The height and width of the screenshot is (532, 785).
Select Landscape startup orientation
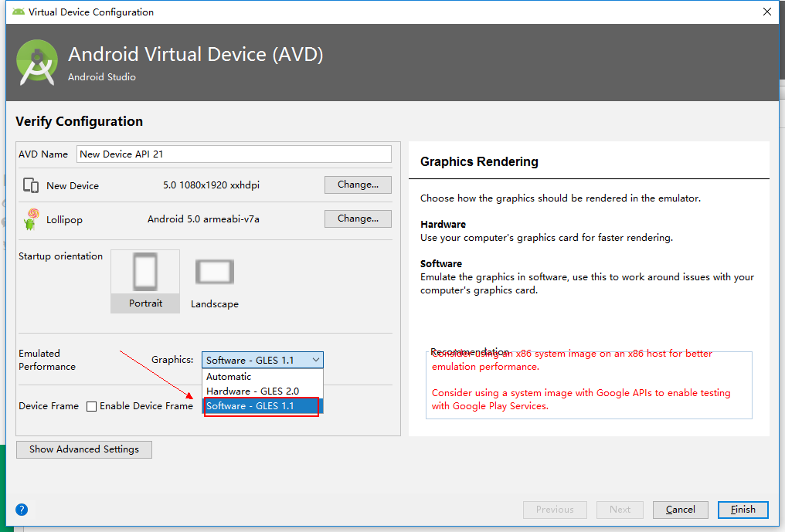pyautogui.click(x=214, y=283)
